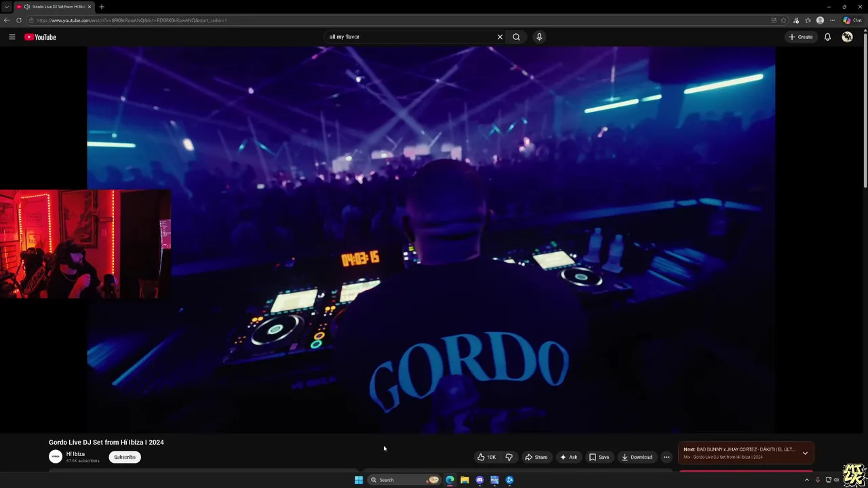Select the 'Gordo Live DJ Set' browser tab
Screen dimensions: 868x488
(x=54, y=7)
